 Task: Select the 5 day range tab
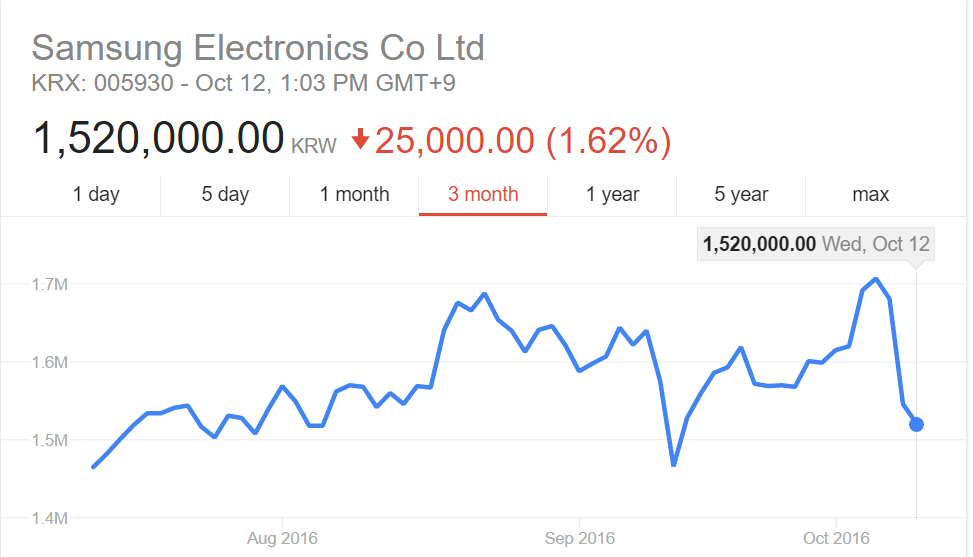click(225, 194)
